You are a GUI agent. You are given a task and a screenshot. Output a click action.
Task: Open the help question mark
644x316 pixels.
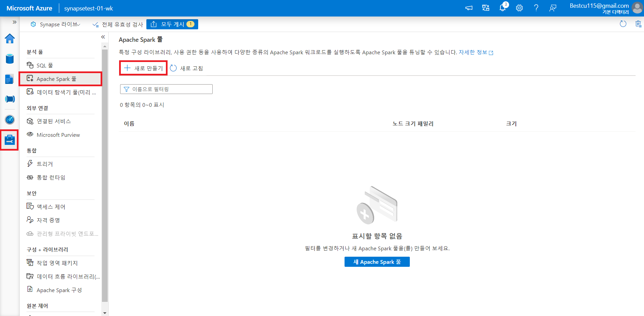tap(536, 8)
